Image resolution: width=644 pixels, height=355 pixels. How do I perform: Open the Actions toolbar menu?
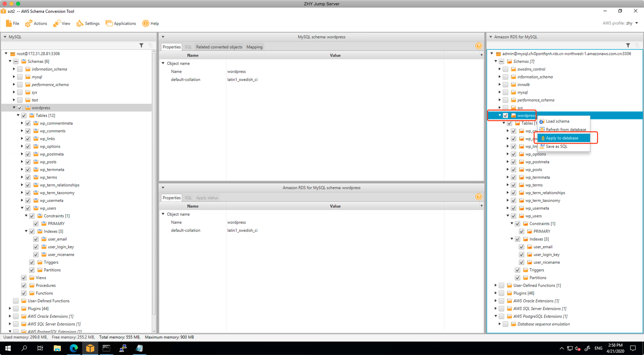tap(36, 24)
